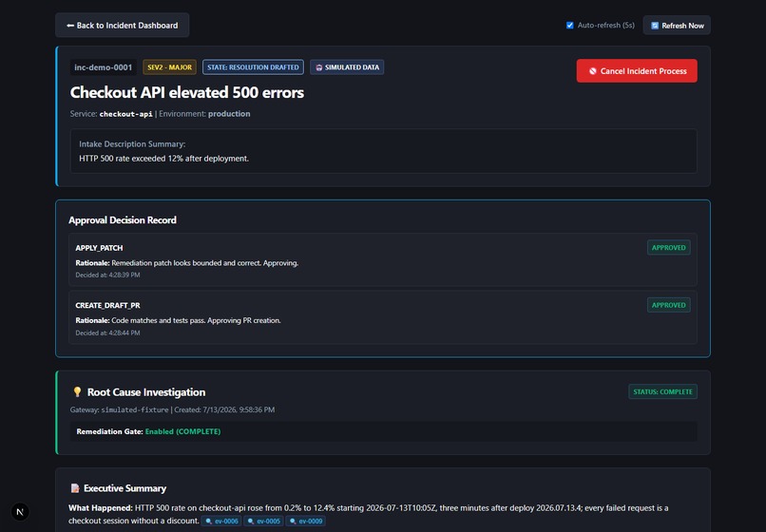
Task: Click the STATUS: COMPLETE badge
Action: coord(662,391)
